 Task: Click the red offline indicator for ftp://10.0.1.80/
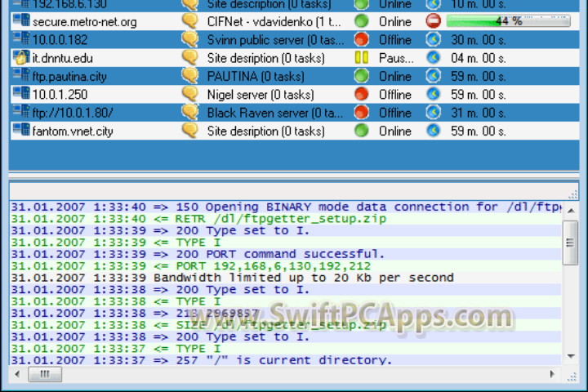point(362,112)
